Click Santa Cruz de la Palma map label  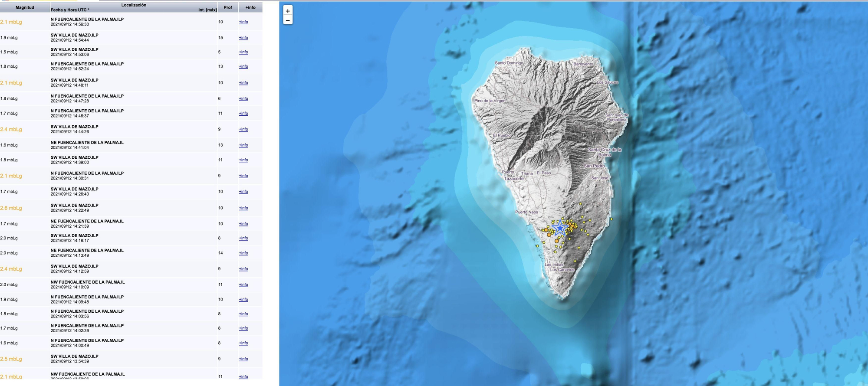(x=605, y=152)
